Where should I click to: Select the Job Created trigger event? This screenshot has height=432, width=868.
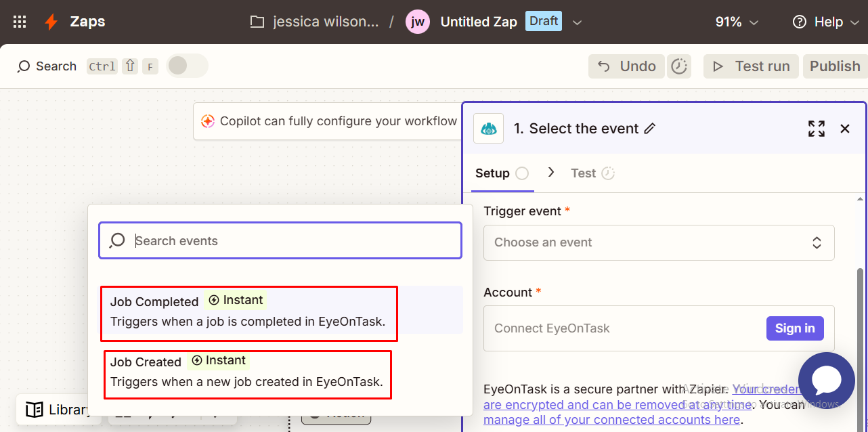pyautogui.click(x=246, y=373)
